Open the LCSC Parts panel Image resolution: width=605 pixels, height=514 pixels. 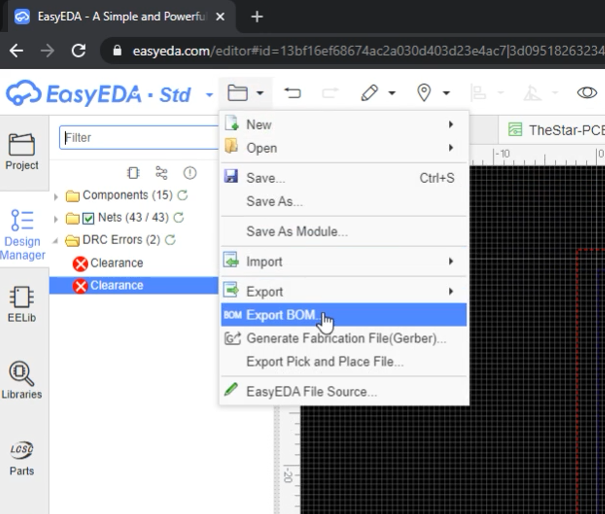point(22,457)
